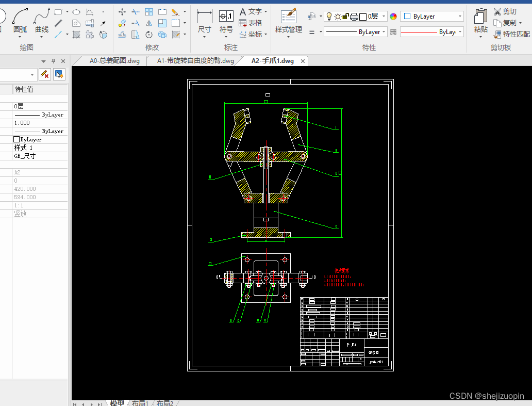Close the A2-手爪1.dwg tab

pyautogui.click(x=303, y=61)
